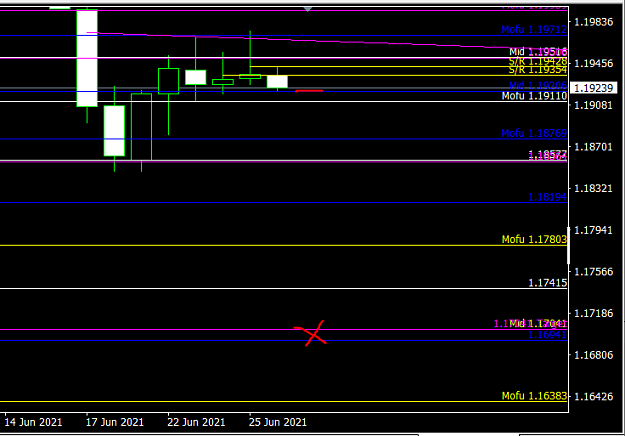
Task: Click price scale value 1.17566
Action: pyautogui.click(x=593, y=272)
